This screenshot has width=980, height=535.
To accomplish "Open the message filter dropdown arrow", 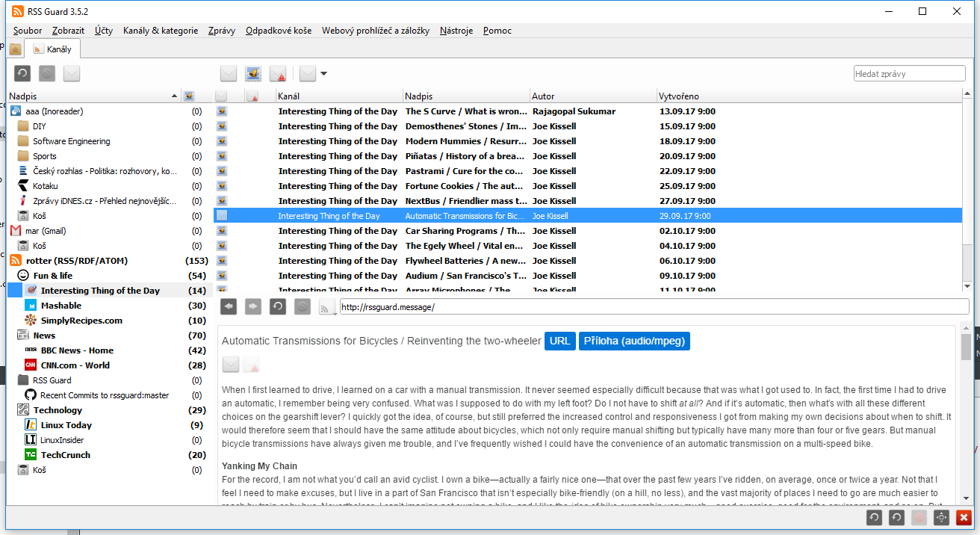I will click(323, 73).
